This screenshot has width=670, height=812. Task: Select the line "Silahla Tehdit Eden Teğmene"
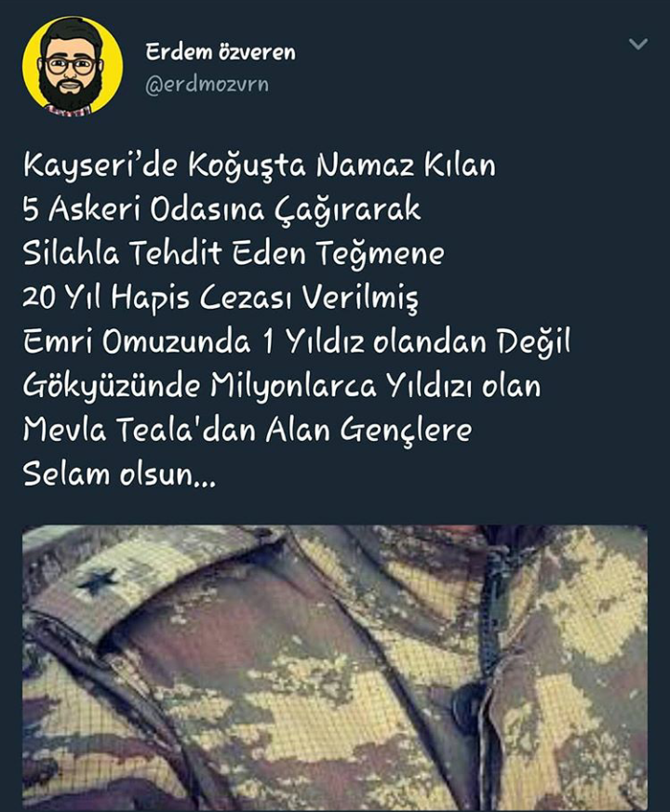(x=234, y=254)
